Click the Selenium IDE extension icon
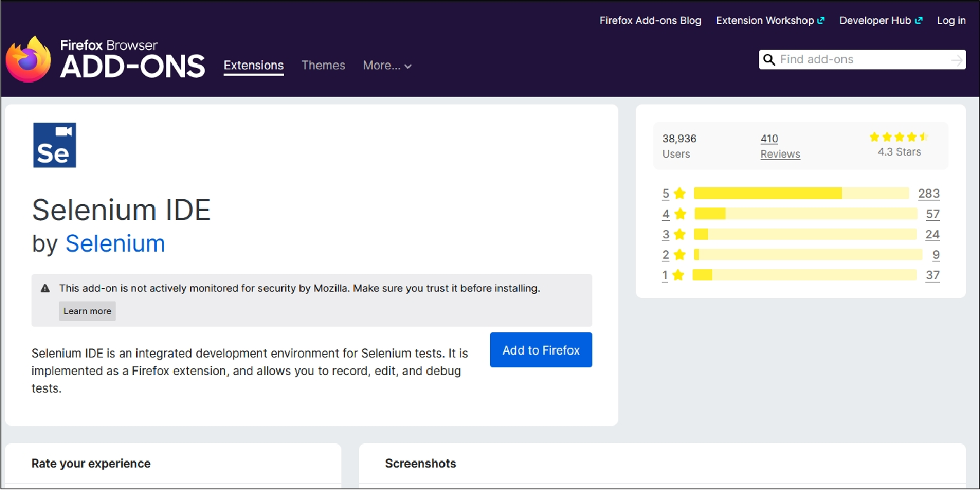 click(x=55, y=145)
